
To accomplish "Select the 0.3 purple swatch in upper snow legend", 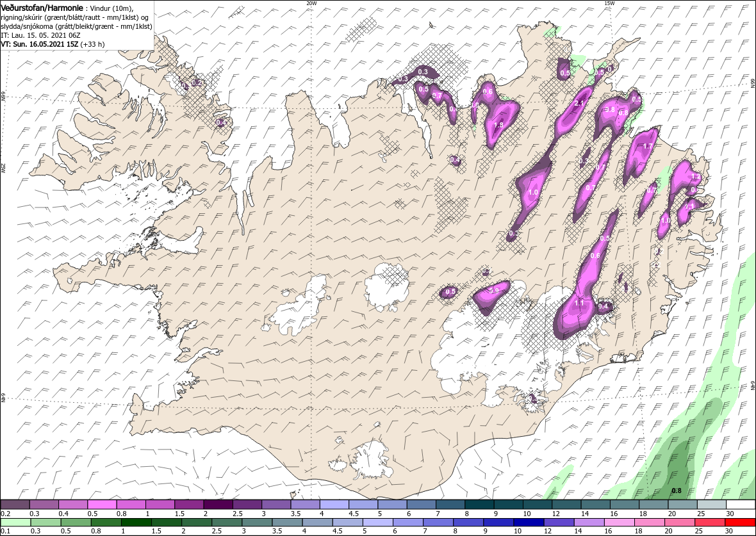I will point(44,504).
